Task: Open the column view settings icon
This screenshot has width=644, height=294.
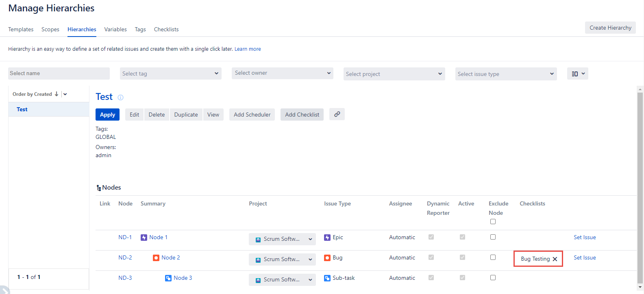Action: click(577, 73)
